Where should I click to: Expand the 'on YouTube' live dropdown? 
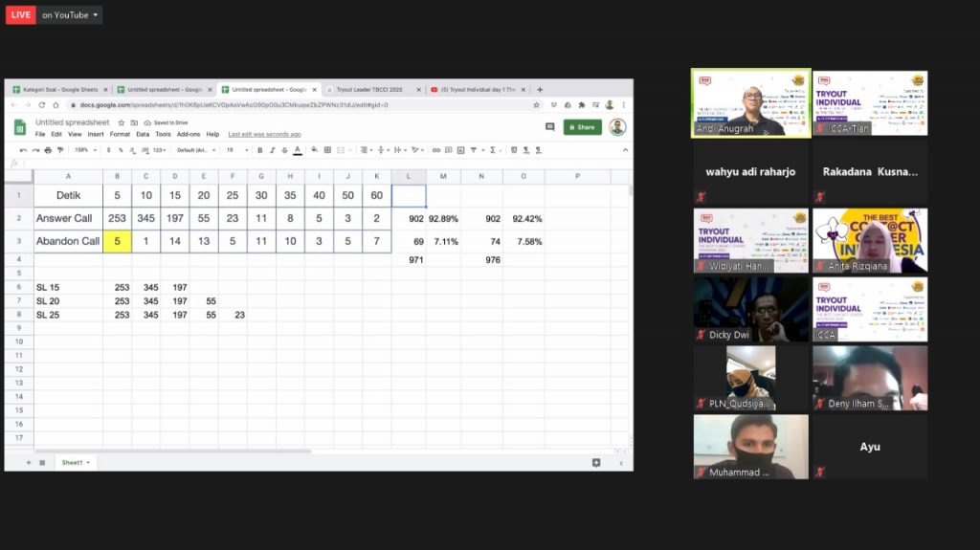pos(70,15)
